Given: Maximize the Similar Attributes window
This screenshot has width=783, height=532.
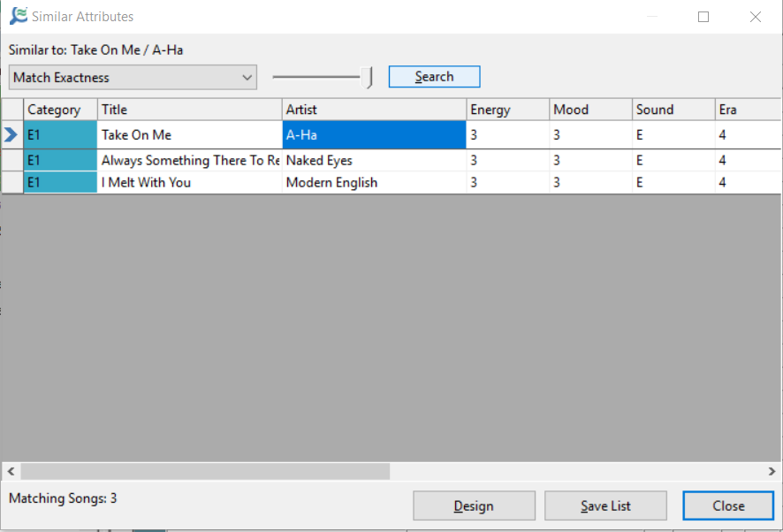Looking at the screenshot, I should click(703, 17).
